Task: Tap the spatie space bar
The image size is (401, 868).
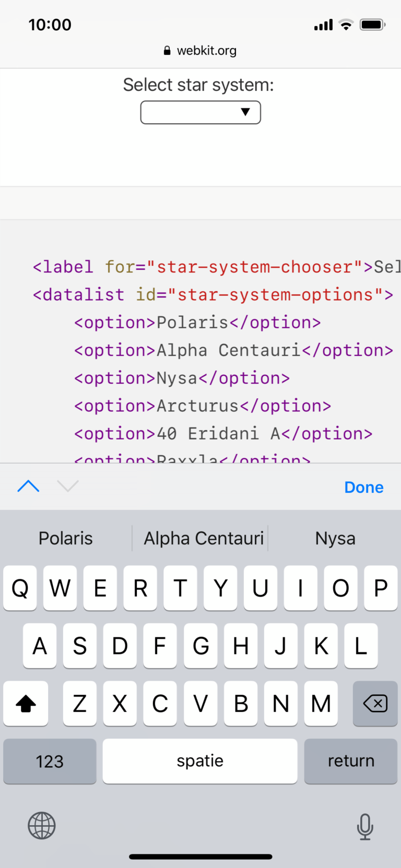Action: coord(200,761)
